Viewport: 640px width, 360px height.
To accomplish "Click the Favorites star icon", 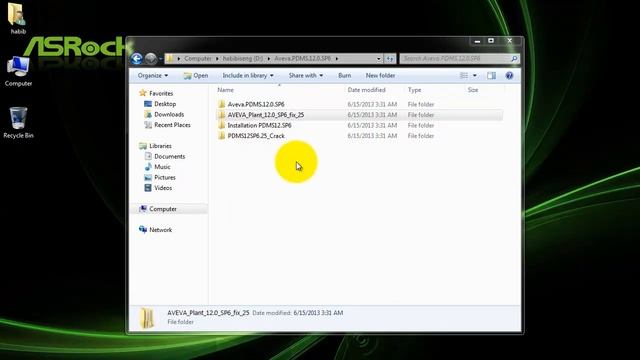I will click(142, 93).
